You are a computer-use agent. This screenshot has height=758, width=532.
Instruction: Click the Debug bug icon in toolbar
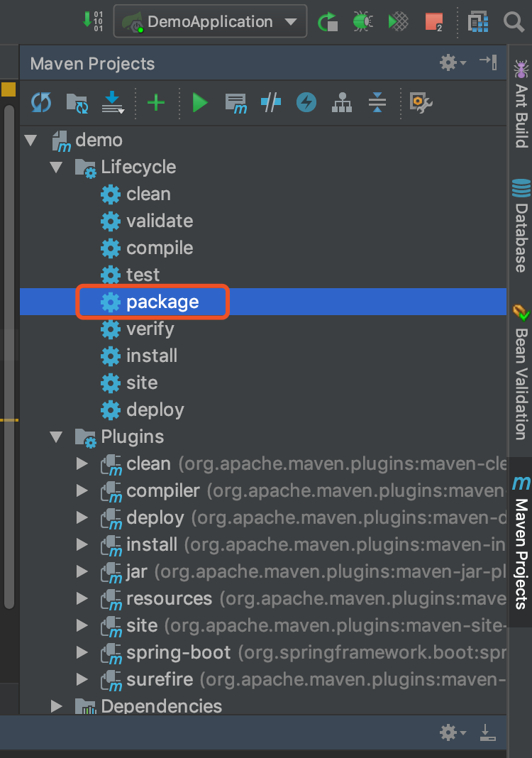362,22
